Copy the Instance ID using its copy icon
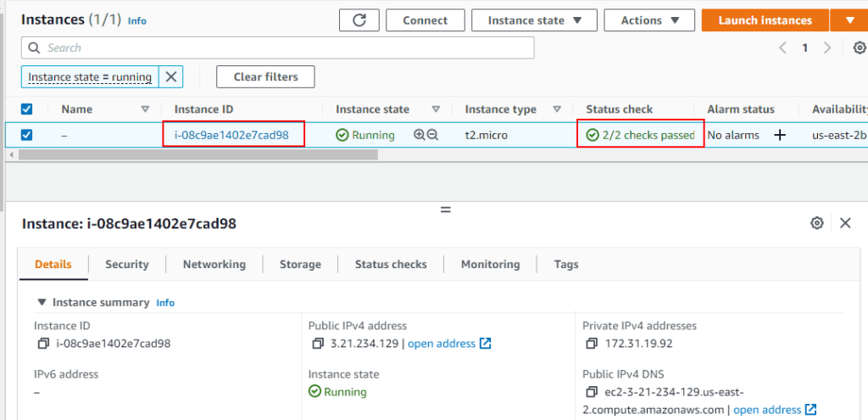 (43, 344)
